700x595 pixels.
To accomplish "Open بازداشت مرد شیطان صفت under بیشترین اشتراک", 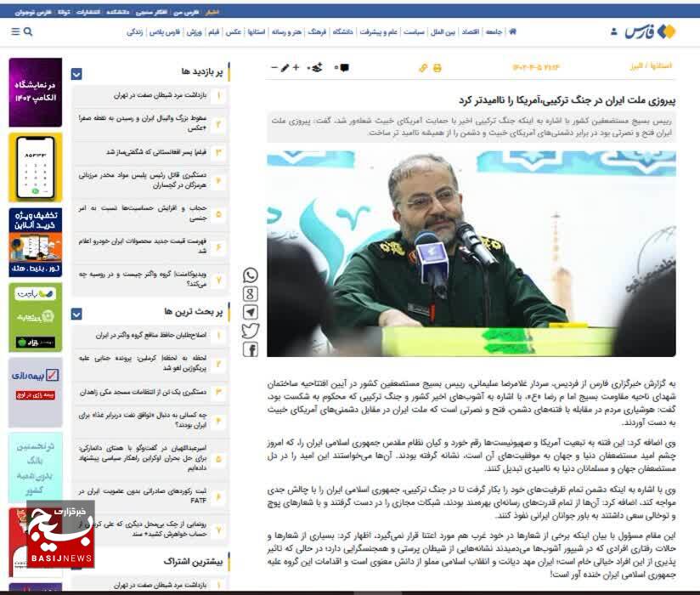I will (x=160, y=585).
